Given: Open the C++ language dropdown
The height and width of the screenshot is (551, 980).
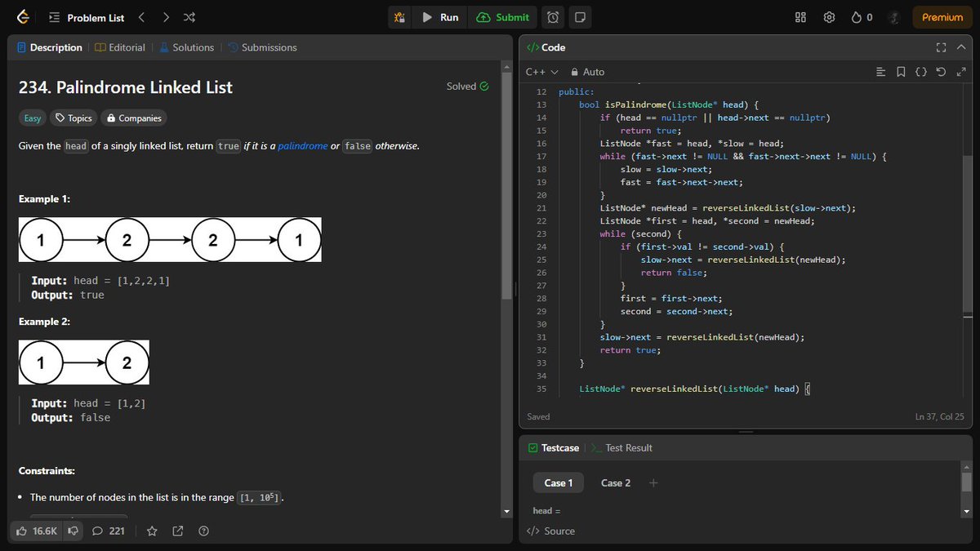Looking at the screenshot, I should (542, 72).
